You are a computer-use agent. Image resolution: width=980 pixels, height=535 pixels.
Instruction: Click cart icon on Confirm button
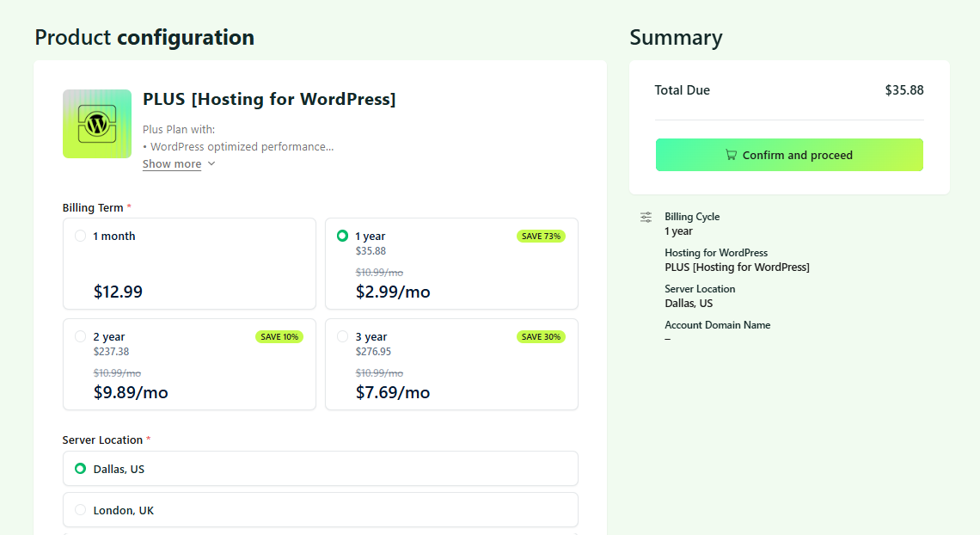[x=731, y=154]
